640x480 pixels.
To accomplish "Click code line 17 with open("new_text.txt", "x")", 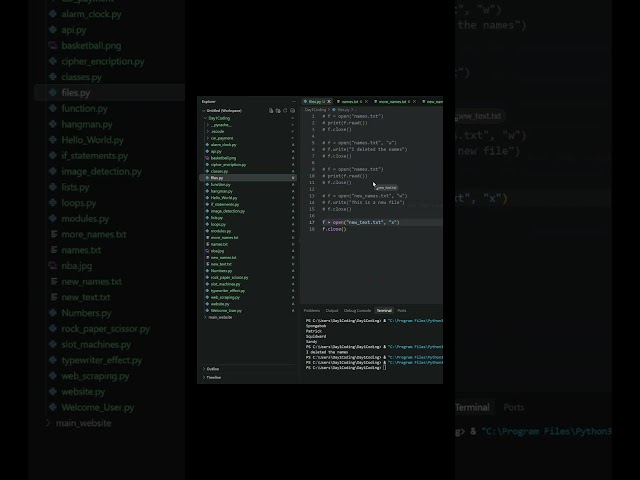I will click(x=361, y=222).
